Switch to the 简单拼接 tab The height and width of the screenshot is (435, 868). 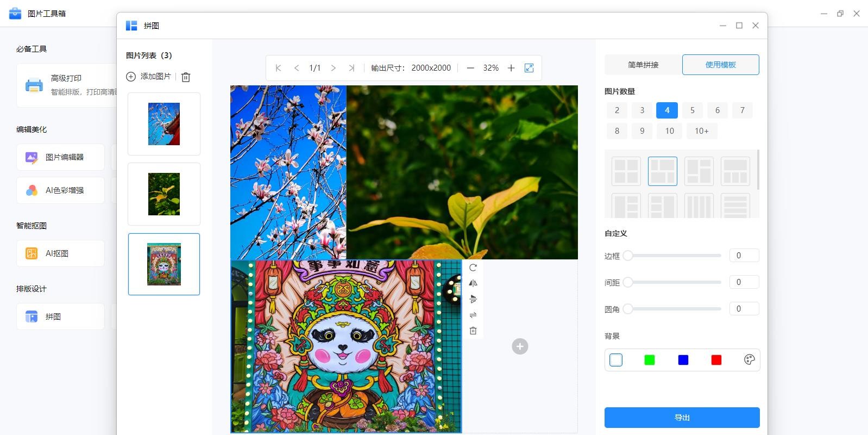(x=643, y=65)
